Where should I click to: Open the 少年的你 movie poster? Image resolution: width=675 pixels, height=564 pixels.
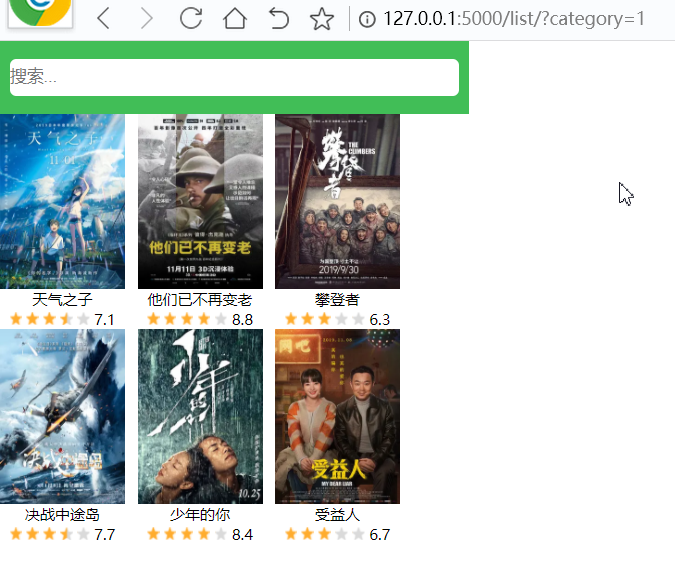[200, 416]
